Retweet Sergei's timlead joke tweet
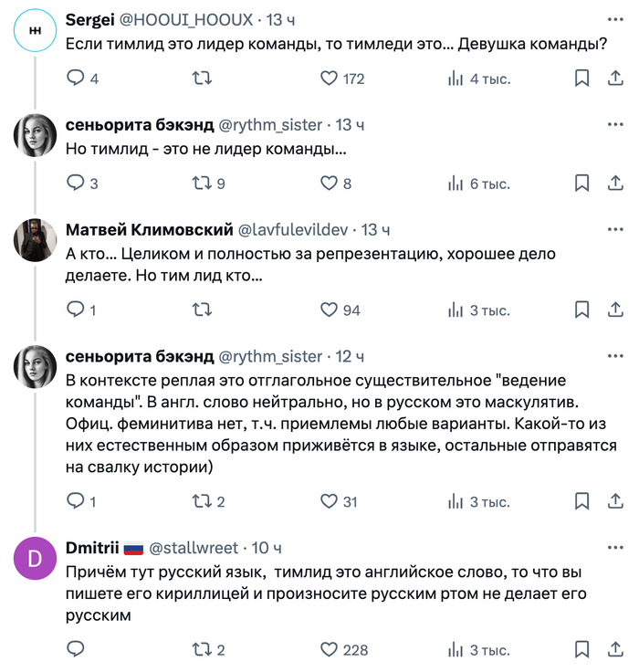Screen dimensions: 639x672 tap(202, 79)
